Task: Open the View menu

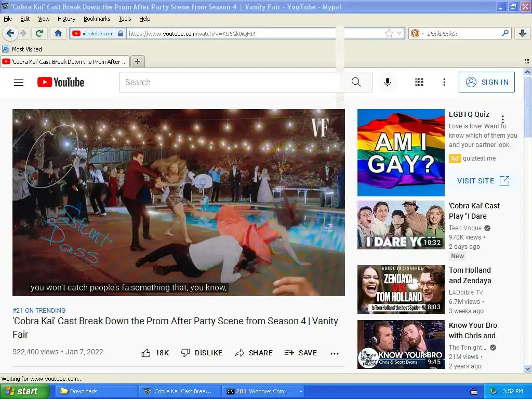Action: 44,19
